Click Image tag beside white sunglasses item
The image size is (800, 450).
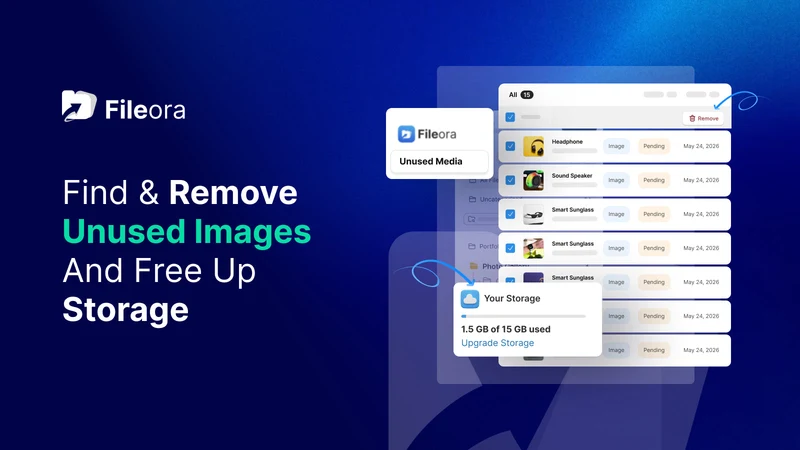[x=616, y=214]
